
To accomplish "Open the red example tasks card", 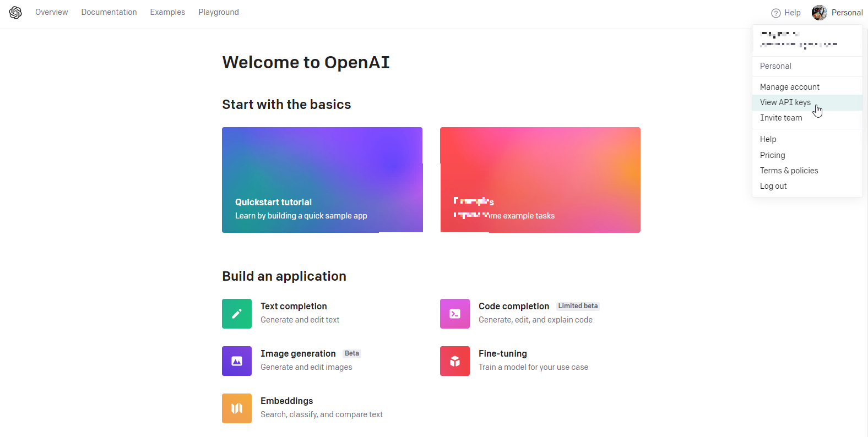I will pyautogui.click(x=540, y=180).
